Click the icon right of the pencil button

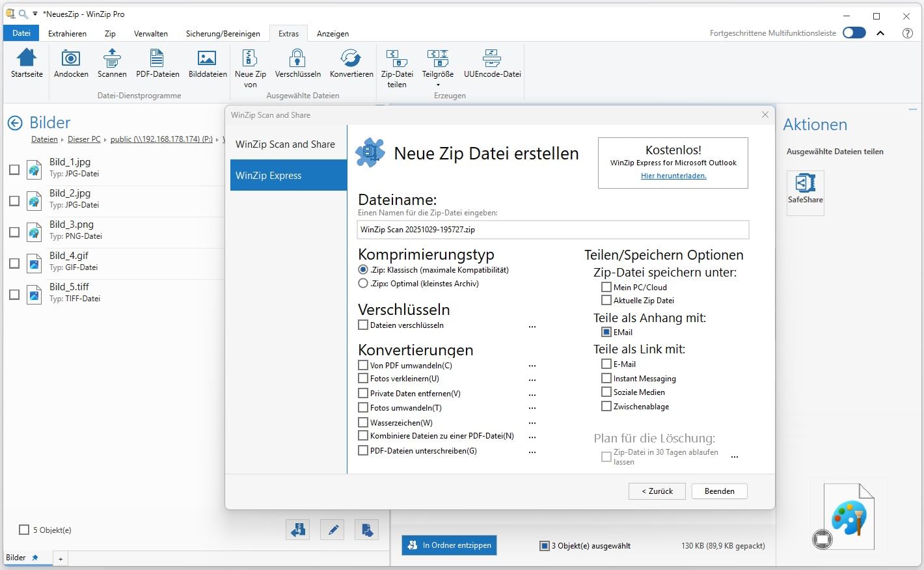(x=367, y=530)
